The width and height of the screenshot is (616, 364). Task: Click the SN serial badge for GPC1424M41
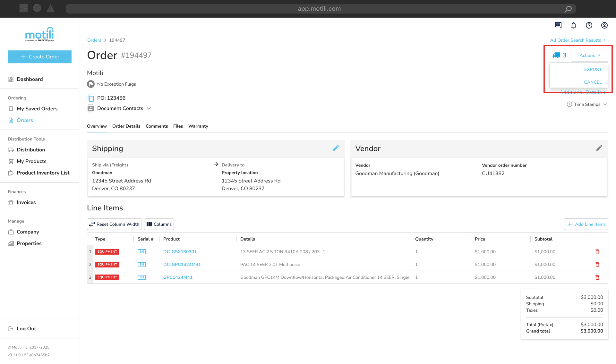coord(141,277)
